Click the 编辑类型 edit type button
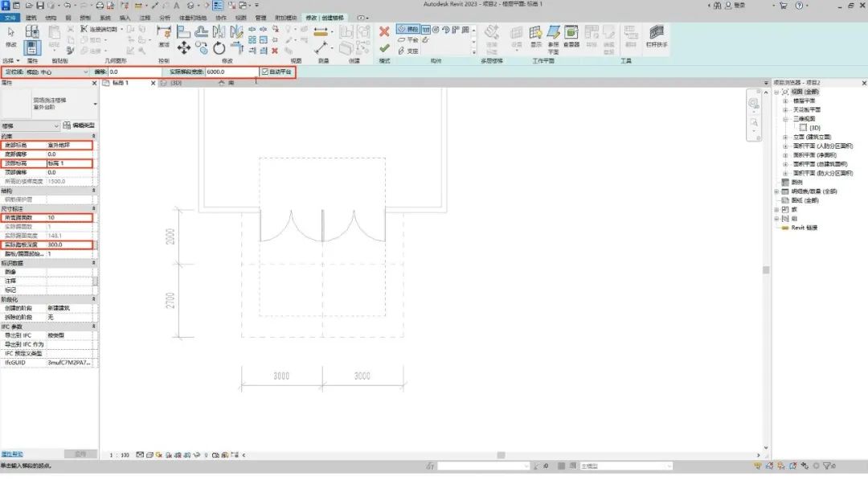Screen dimensions: 868x489 point(79,125)
